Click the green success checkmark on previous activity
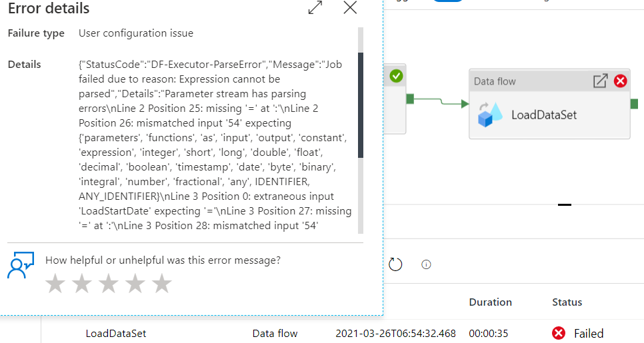Viewport: 644px width, 343px height. [396, 76]
